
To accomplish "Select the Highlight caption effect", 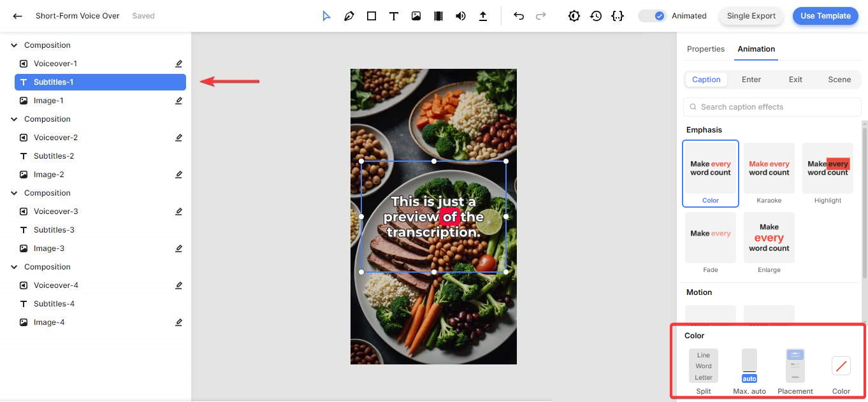I will pos(828,173).
